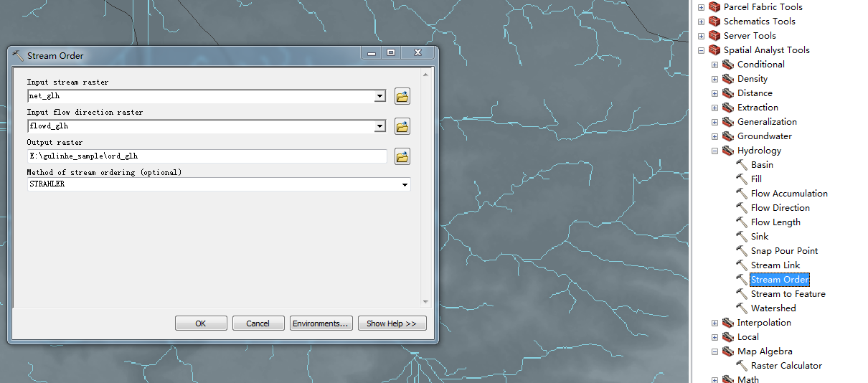This screenshot has width=868, height=383.
Task: Expand the Density toolset
Action: pos(714,79)
